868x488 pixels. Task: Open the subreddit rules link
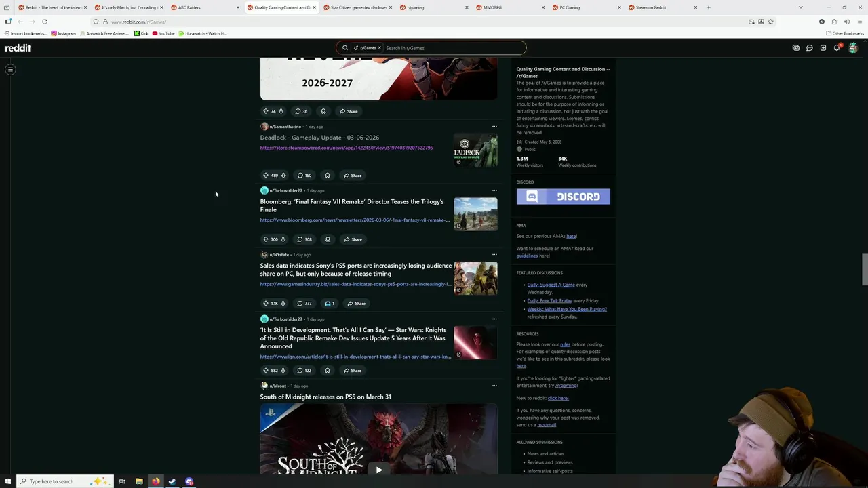coord(565,344)
